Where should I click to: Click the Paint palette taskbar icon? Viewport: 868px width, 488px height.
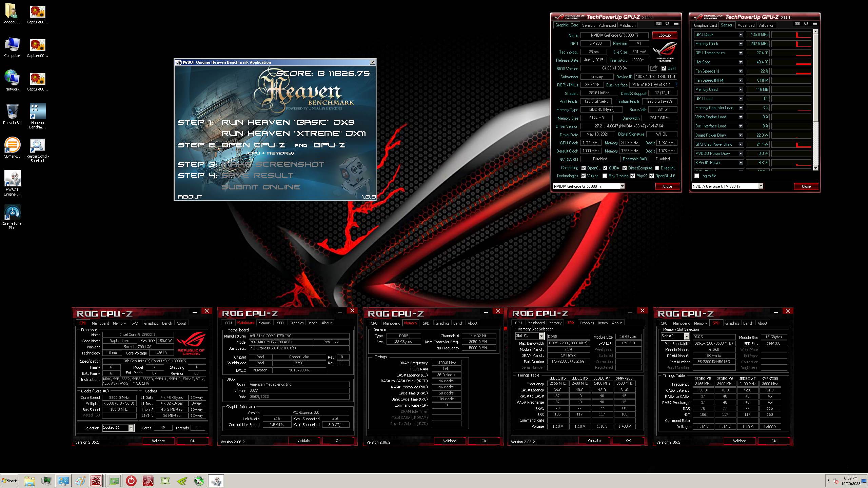pos(80,481)
